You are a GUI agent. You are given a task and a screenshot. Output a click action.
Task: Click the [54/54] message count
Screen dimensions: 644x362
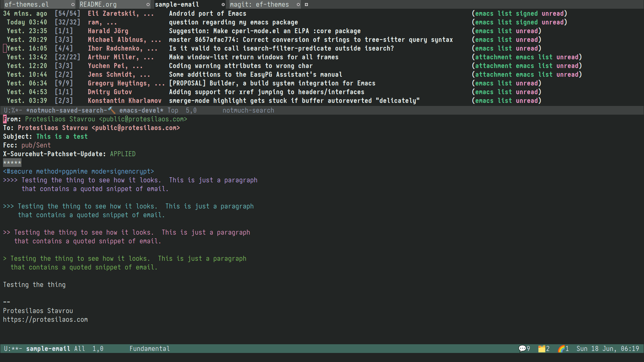click(x=67, y=13)
